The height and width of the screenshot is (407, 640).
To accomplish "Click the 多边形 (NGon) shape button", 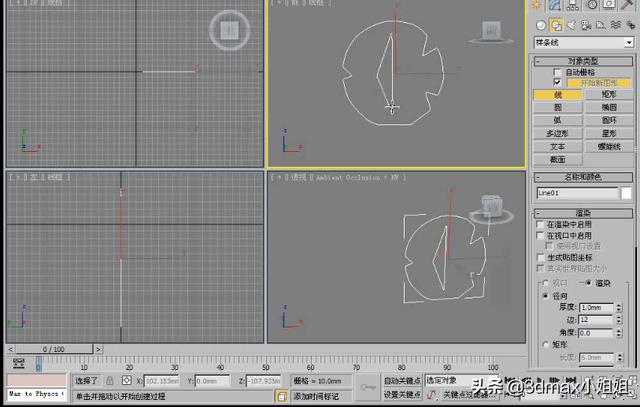I will coord(558,133).
